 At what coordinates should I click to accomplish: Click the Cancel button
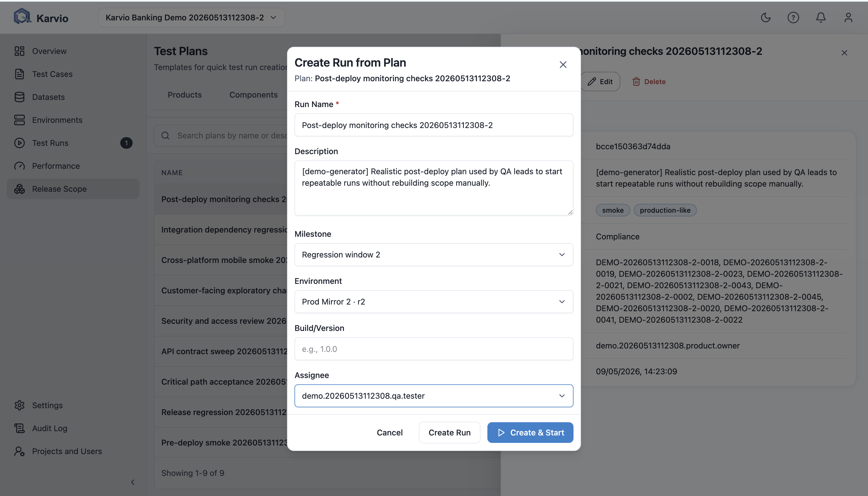pyautogui.click(x=390, y=432)
